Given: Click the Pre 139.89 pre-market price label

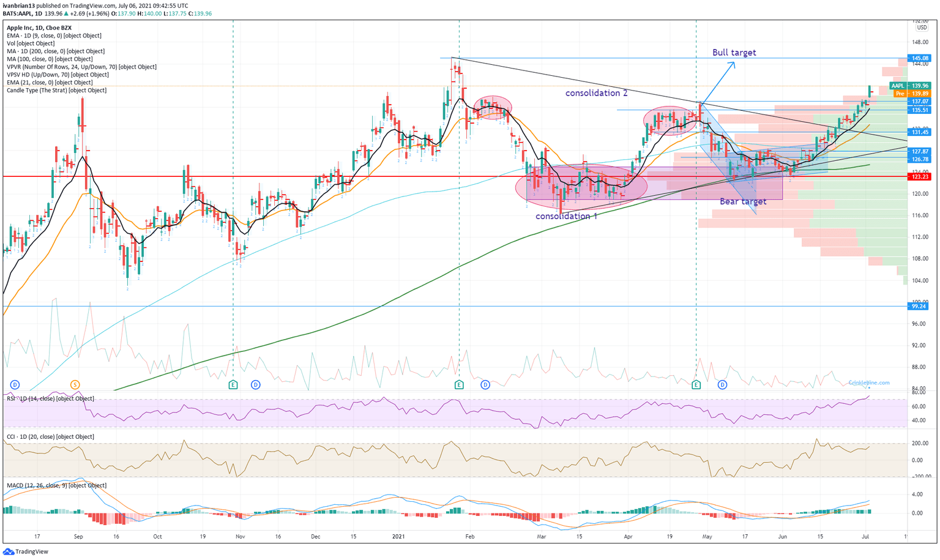Looking at the screenshot, I should [911, 94].
